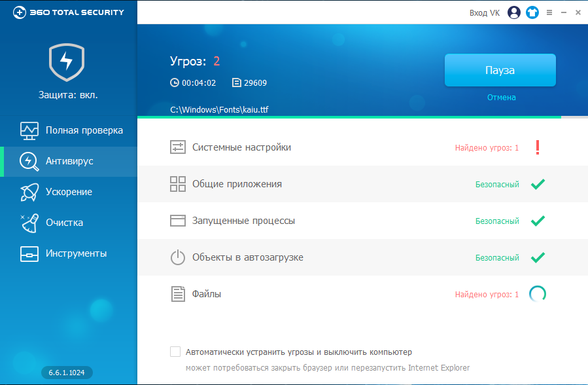Click the shield protection status icon
588x385 pixels.
point(67,63)
